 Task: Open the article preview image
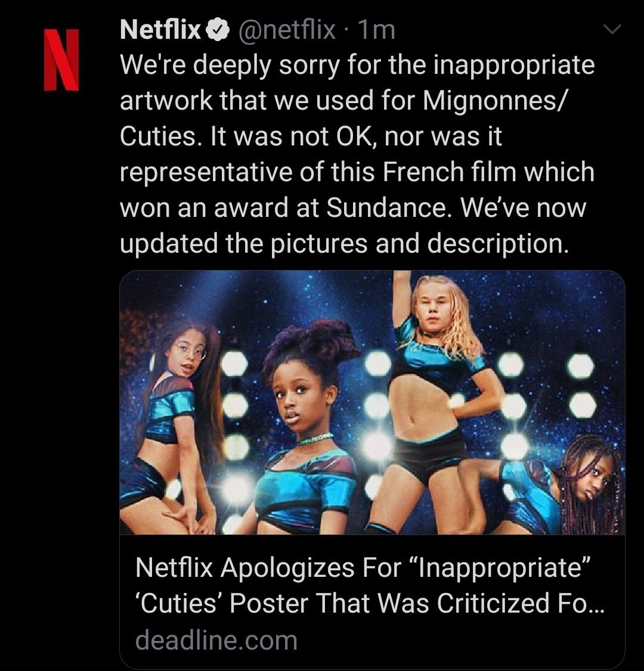(x=372, y=402)
